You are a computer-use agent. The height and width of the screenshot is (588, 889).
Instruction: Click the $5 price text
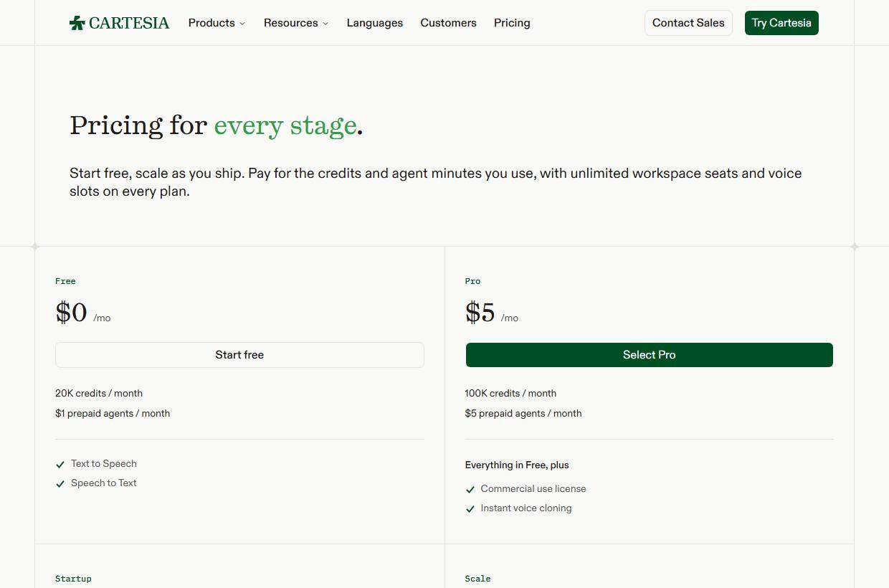click(x=480, y=313)
